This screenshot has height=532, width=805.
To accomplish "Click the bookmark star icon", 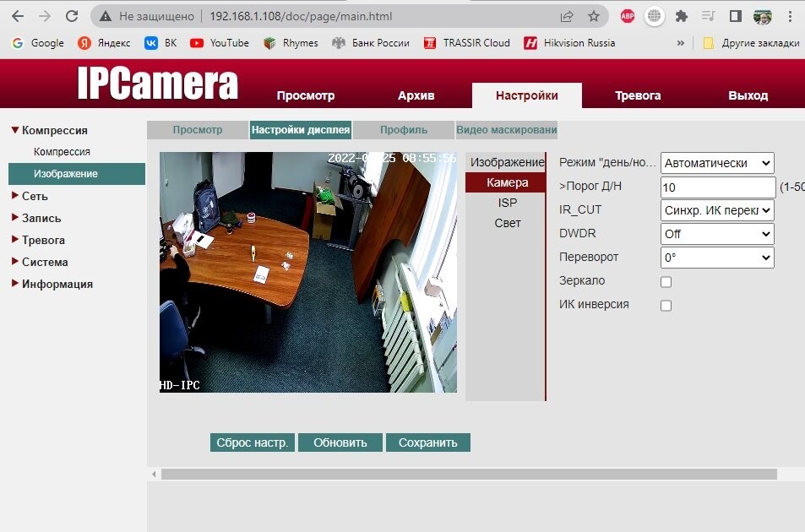I will (594, 16).
